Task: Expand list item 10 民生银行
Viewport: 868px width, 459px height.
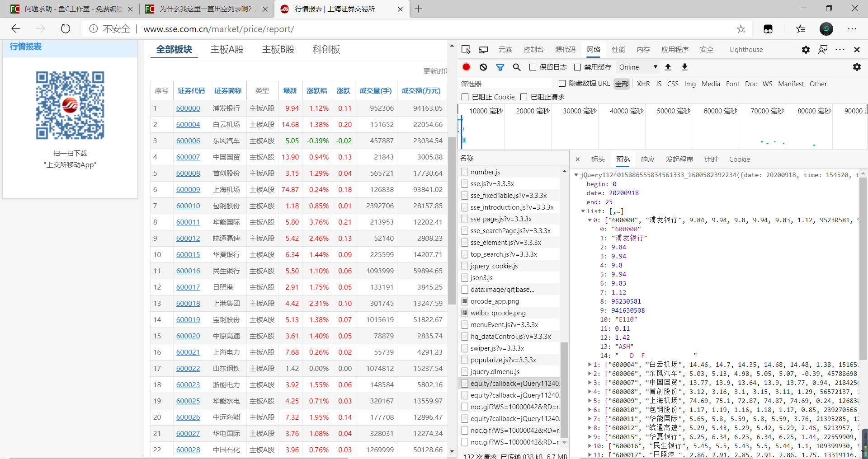Action: pyautogui.click(x=590, y=446)
